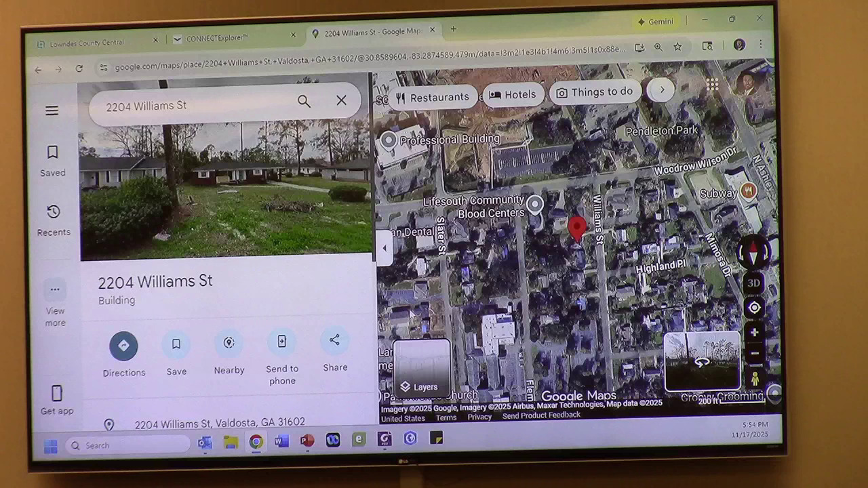The image size is (868, 488).
Task: Search for Restaurants on the map
Action: [433, 96]
